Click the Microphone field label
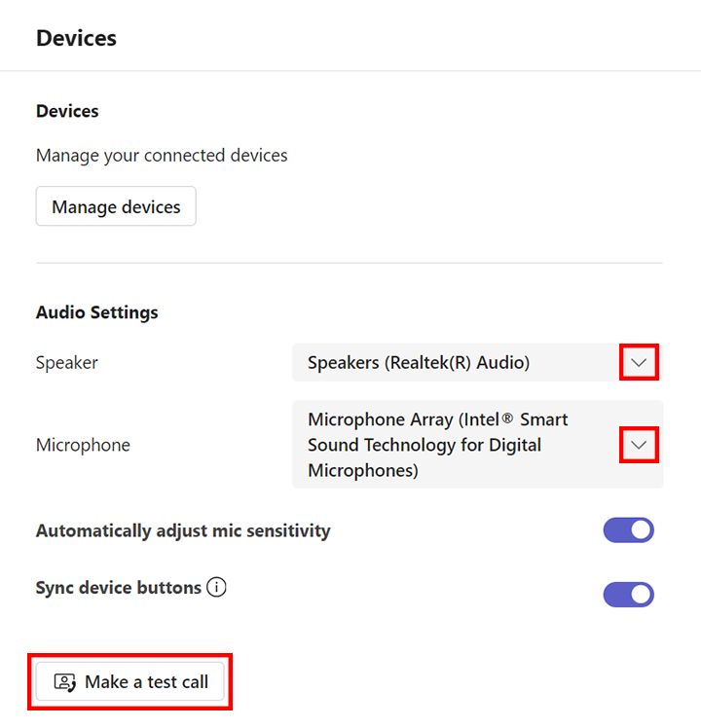Viewport: 701px width, 728px height. (83, 445)
